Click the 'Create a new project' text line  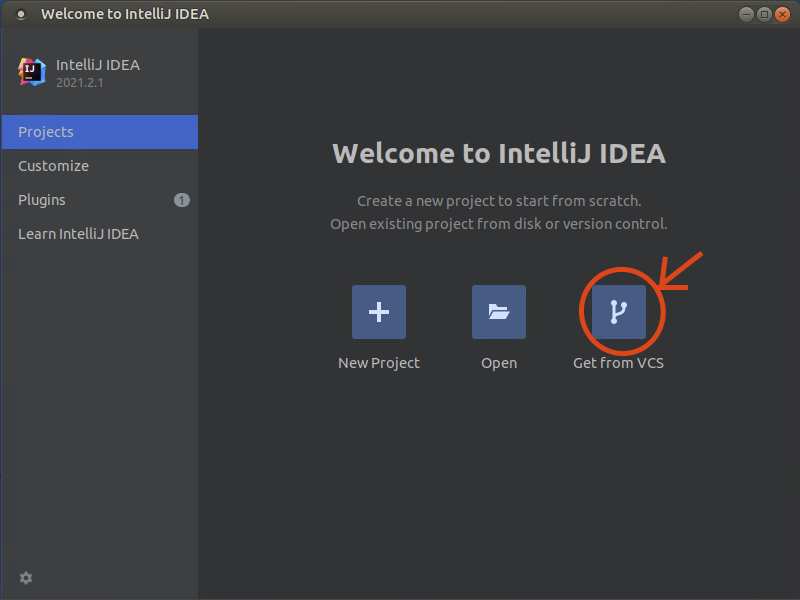[499, 201]
